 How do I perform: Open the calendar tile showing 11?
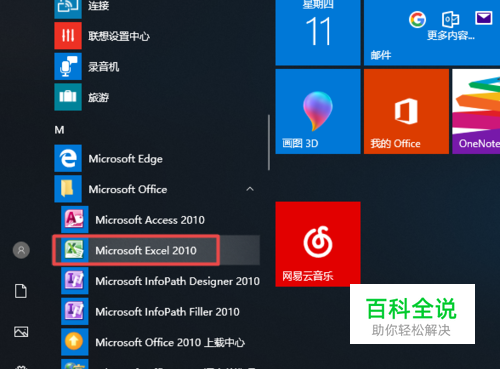click(x=318, y=33)
